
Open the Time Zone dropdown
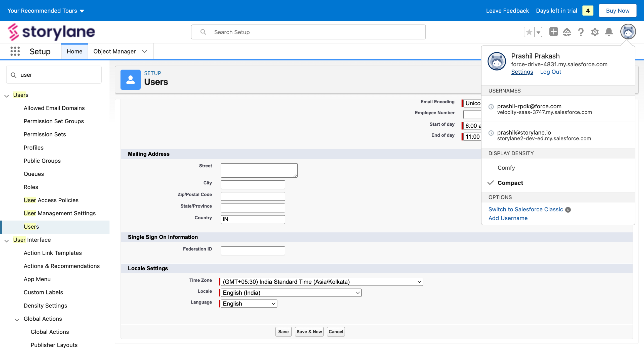tap(322, 282)
